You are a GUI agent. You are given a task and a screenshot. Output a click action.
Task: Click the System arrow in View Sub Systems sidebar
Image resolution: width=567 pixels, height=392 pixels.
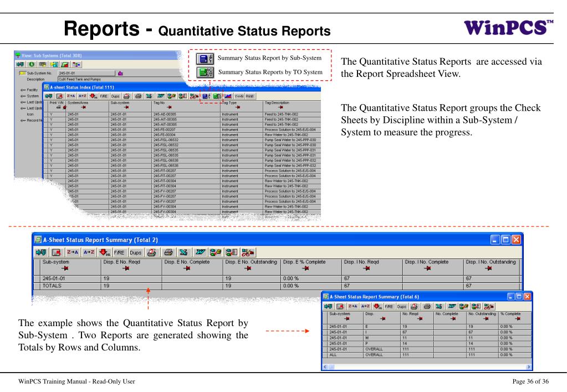(23, 96)
